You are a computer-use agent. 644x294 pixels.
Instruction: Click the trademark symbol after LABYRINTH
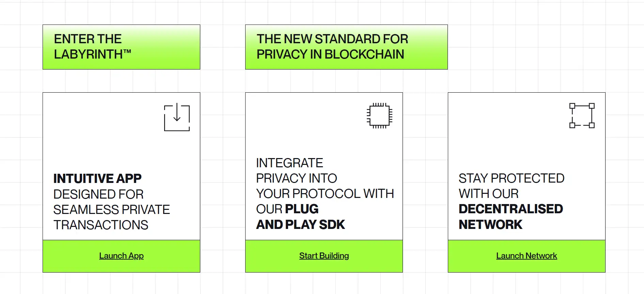pyautogui.click(x=127, y=52)
